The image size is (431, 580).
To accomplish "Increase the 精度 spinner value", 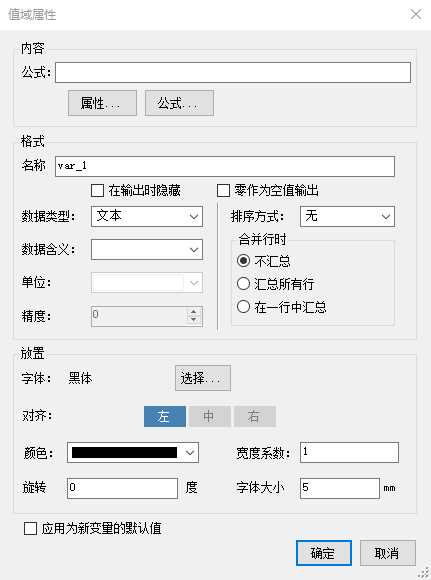I will point(193,312).
